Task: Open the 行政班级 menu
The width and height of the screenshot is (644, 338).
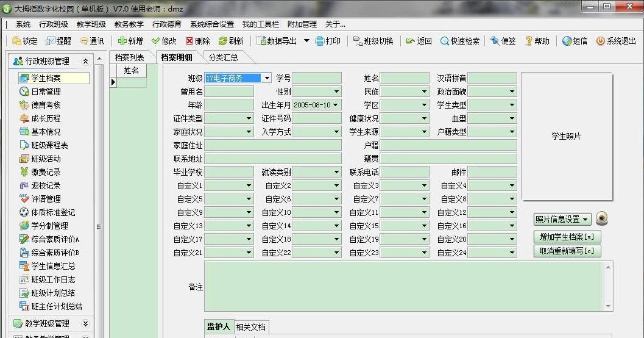Action: click(x=54, y=24)
